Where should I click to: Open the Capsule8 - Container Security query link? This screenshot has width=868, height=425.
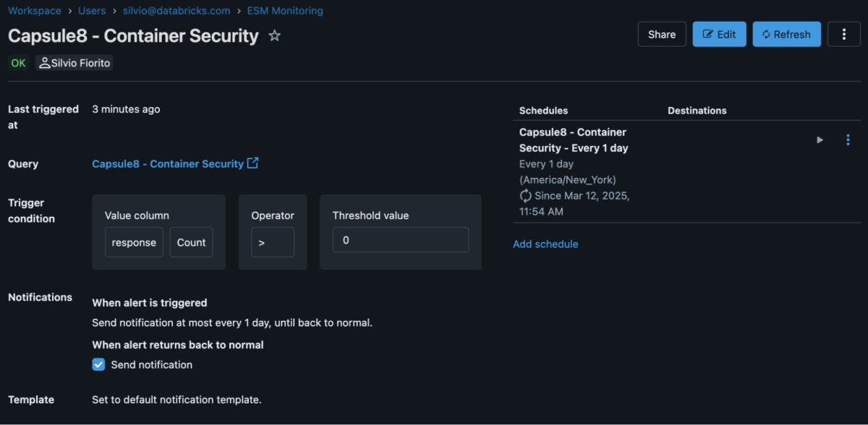167,164
